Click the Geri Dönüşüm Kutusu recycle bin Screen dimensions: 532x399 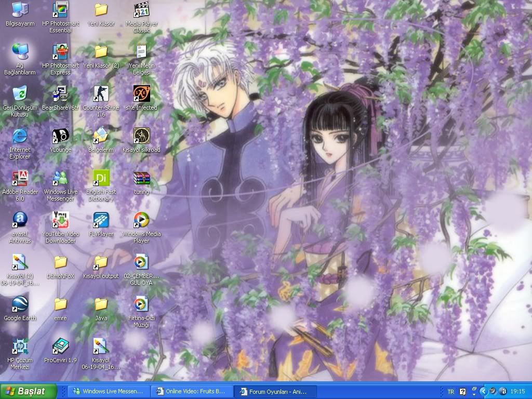(20, 101)
